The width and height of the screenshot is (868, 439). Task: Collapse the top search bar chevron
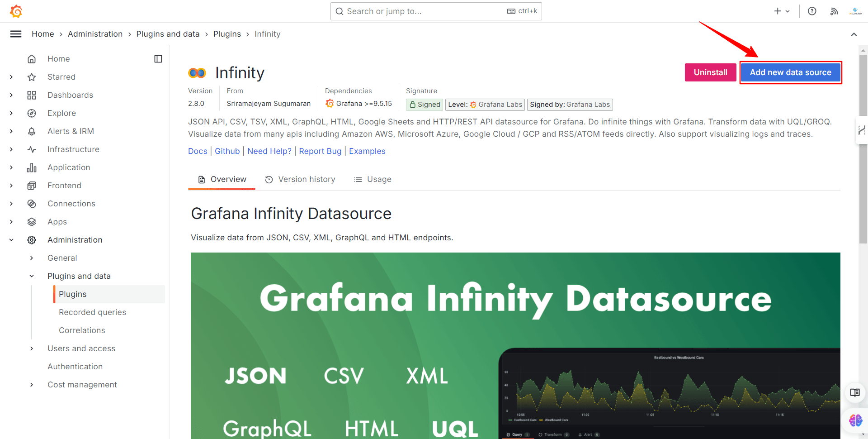tap(854, 34)
